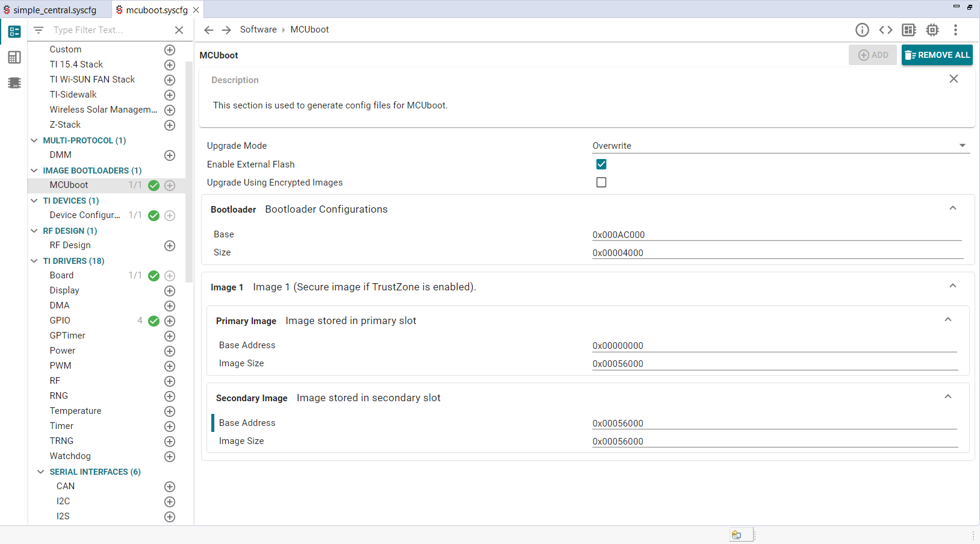Add DMM module with its plus icon
This screenshot has height=544, width=980.
point(170,155)
